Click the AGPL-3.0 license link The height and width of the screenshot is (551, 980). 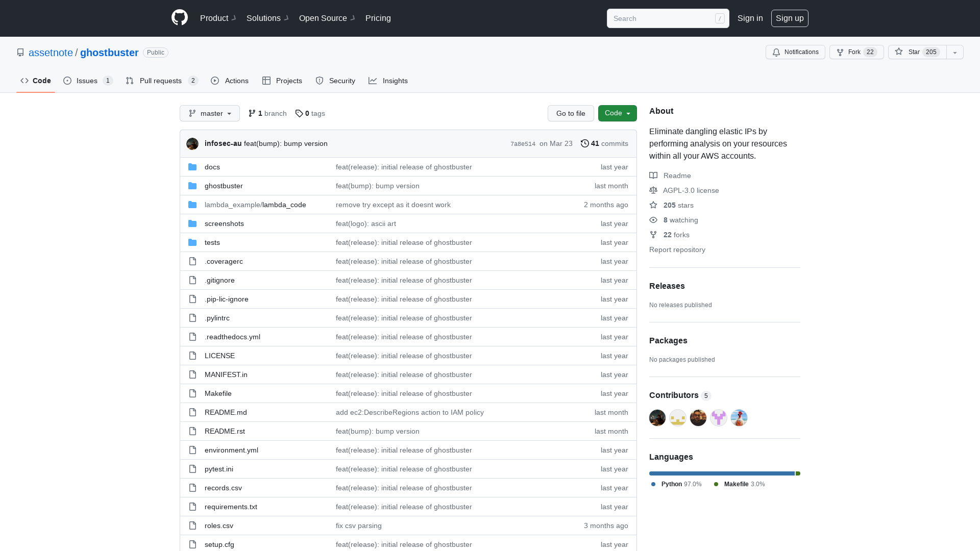(691, 190)
